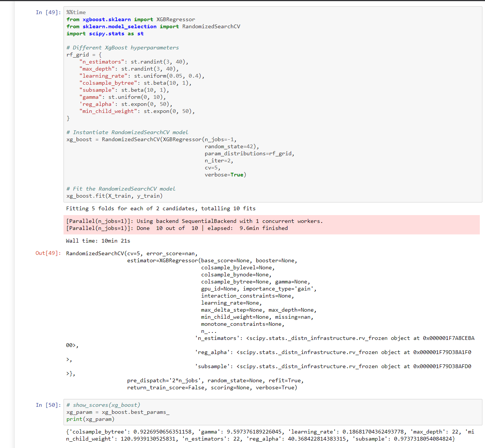Click the XGBRegressor import line
The image size is (485, 448).
131,19
